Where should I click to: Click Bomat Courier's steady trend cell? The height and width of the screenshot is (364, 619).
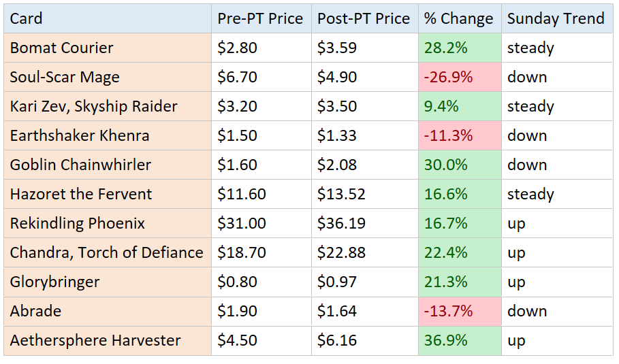[556, 48]
